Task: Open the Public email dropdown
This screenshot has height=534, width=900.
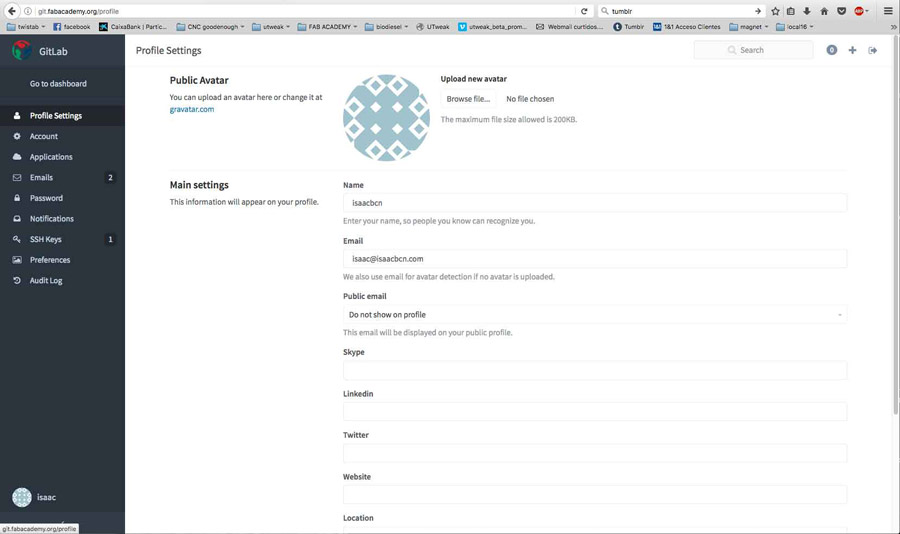Action: (594, 314)
